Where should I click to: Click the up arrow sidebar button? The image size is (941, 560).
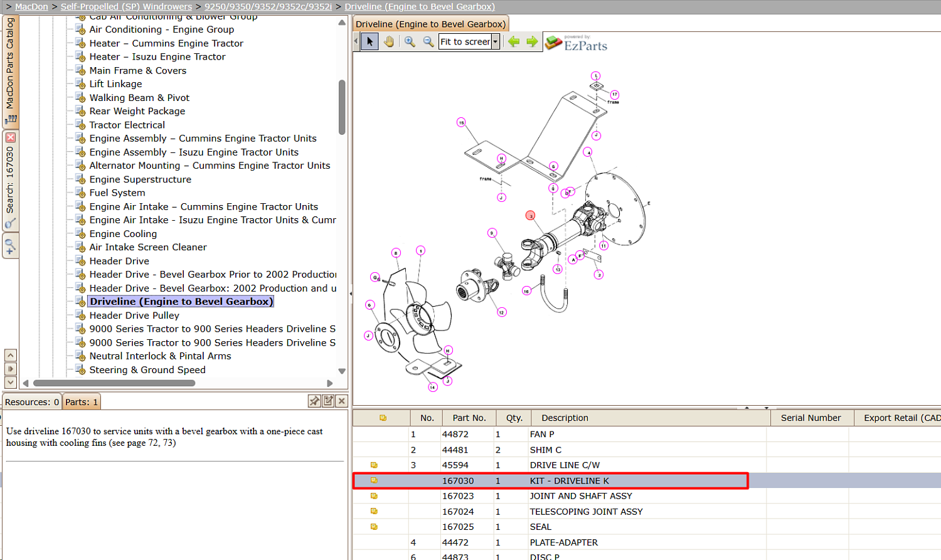[x=10, y=356]
